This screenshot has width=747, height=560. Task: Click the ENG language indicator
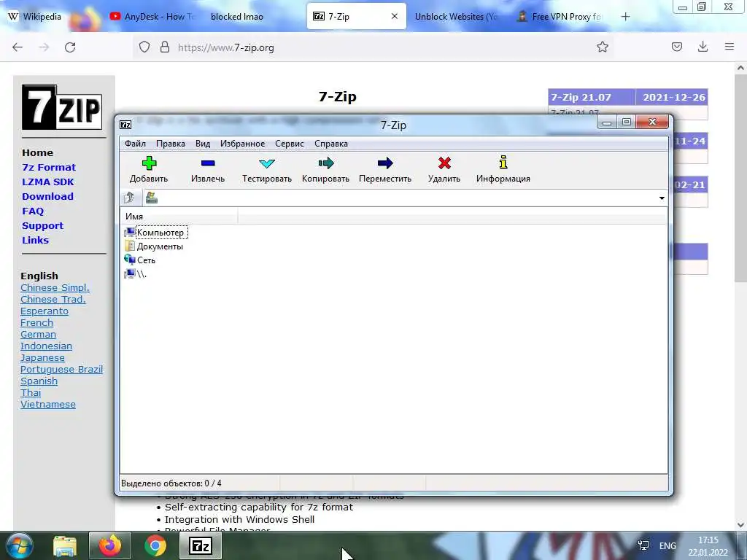pyautogui.click(x=667, y=545)
